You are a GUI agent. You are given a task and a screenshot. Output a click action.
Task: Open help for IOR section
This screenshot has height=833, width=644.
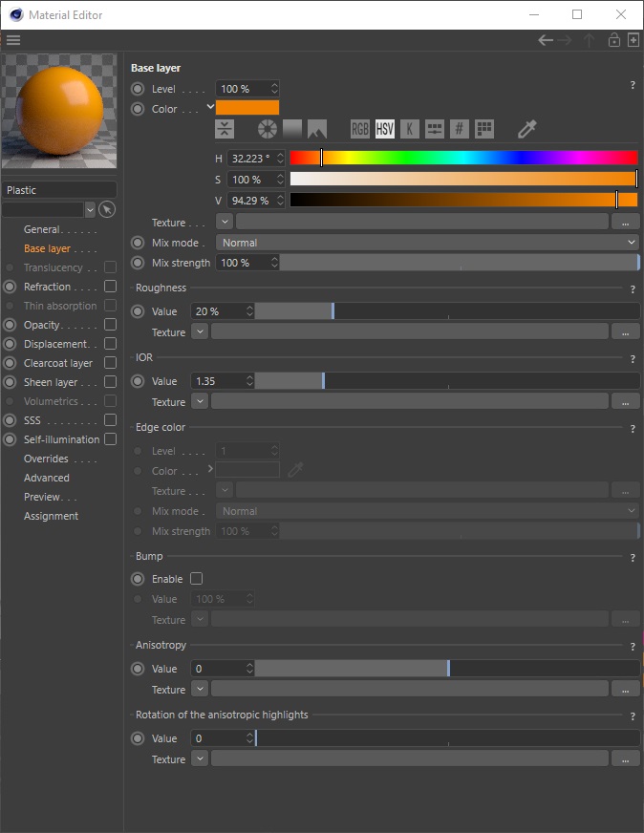[x=633, y=359]
